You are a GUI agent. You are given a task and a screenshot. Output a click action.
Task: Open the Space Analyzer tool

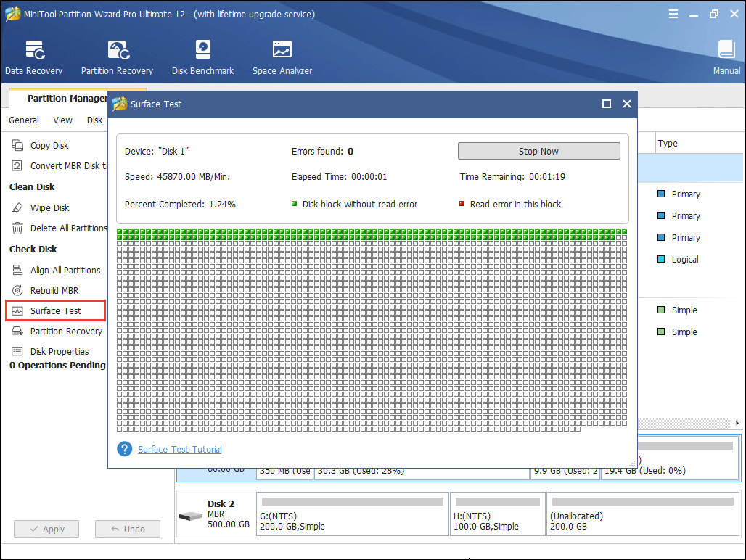[282, 57]
